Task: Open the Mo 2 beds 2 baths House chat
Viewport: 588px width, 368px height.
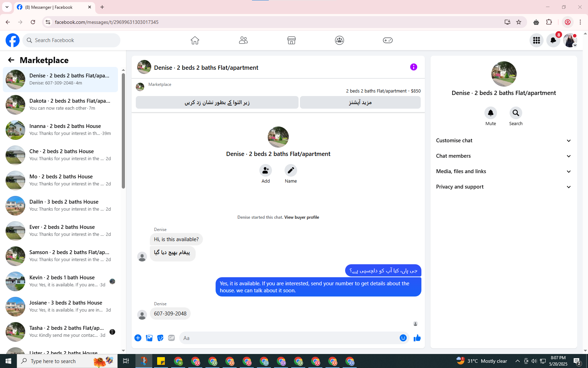Action: click(60, 180)
